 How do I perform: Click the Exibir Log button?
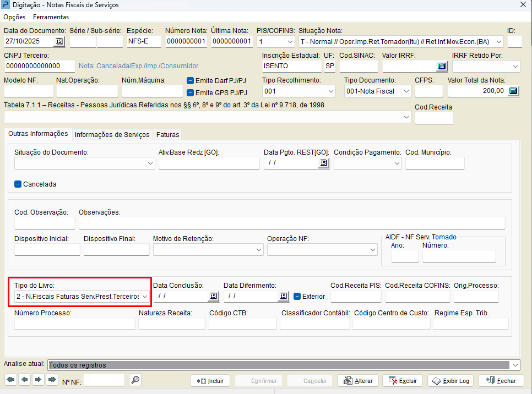(x=450, y=381)
